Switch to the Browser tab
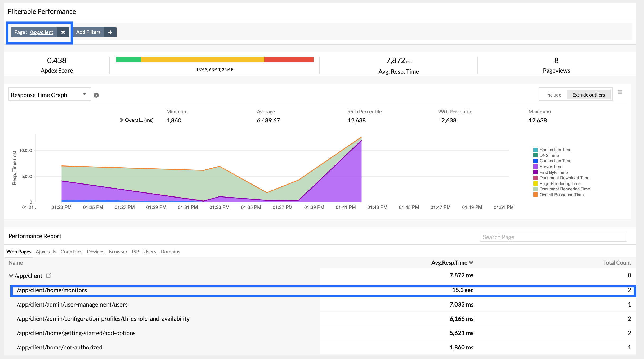Screen dimensions: 644x359 [x=118, y=252]
